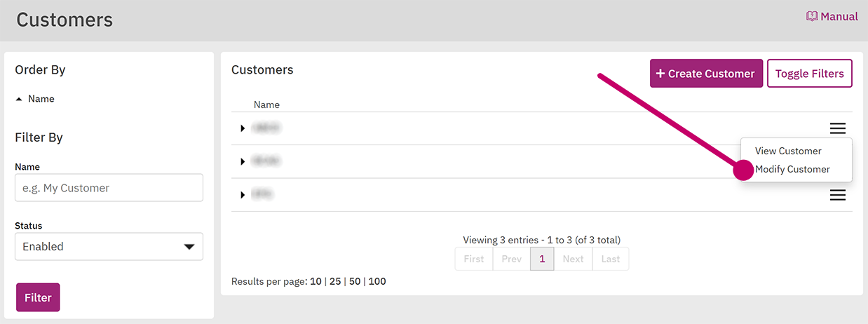Open the Manual book icon
Viewport: 868px width, 324px height.
coord(813,16)
